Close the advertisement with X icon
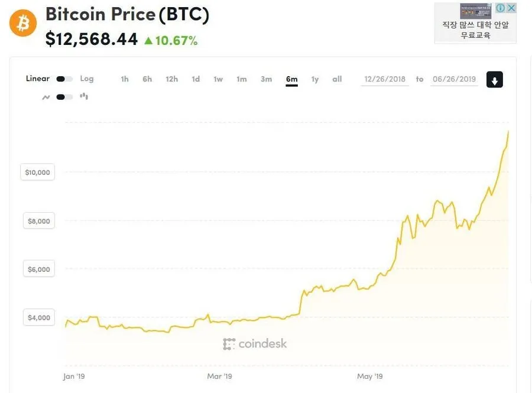The width and height of the screenshot is (532, 393). [511, 8]
